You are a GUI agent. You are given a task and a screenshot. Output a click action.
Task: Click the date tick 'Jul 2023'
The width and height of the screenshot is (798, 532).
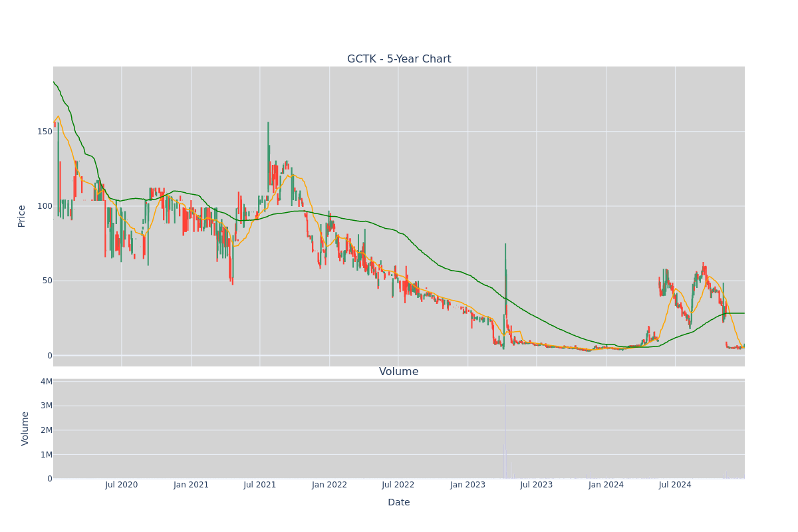[x=537, y=485]
